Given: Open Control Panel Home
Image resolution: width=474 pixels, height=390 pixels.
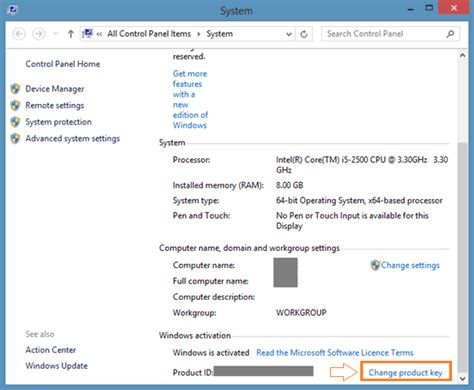Looking at the screenshot, I should [x=63, y=64].
